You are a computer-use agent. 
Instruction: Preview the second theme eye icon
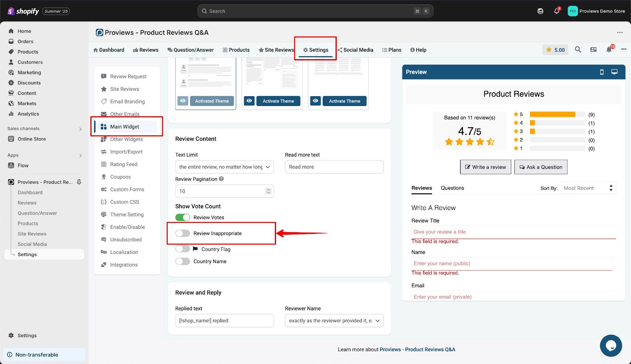249,101
